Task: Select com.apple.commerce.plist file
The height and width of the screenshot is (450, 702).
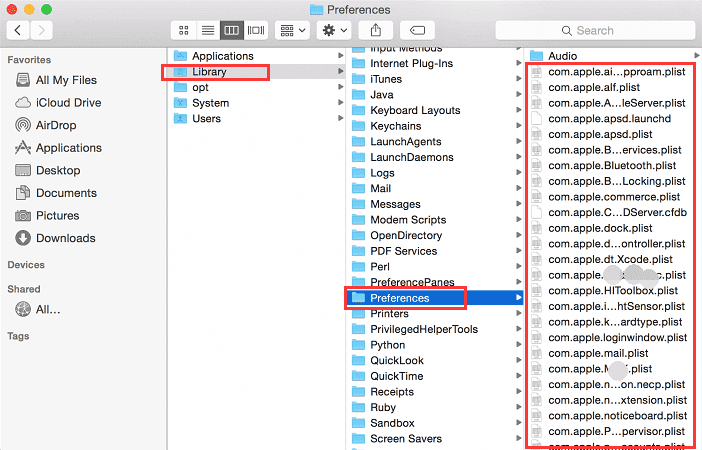Action: point(605,197)
